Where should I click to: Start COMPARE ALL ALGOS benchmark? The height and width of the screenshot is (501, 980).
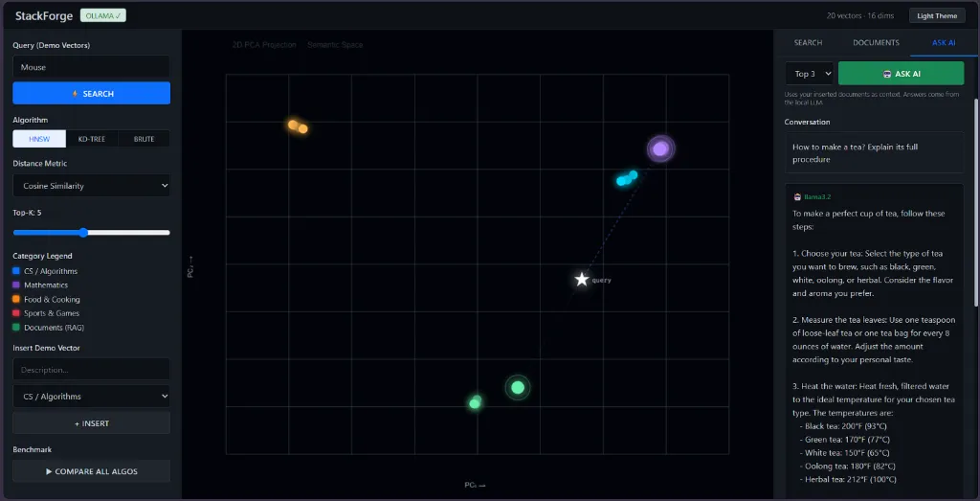(91, 471)
